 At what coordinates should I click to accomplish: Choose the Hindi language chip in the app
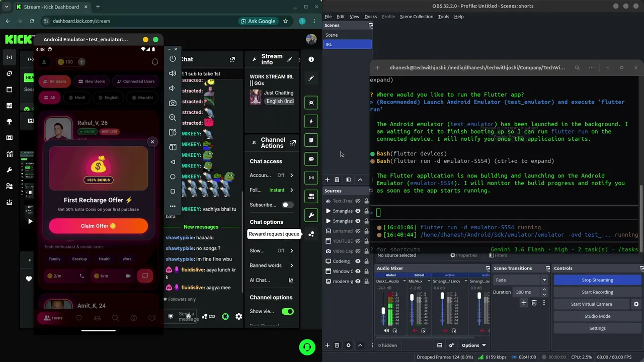(77, 98)
